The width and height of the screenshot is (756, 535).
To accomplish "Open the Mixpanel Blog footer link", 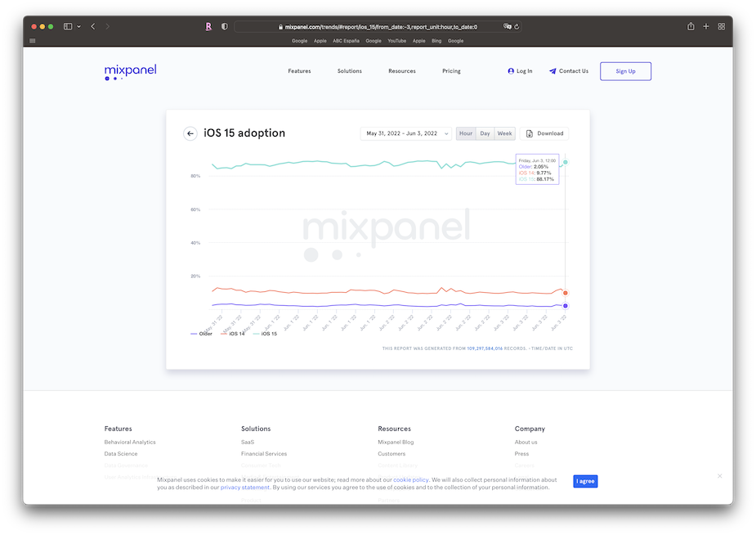I will [x=396, y=443].
